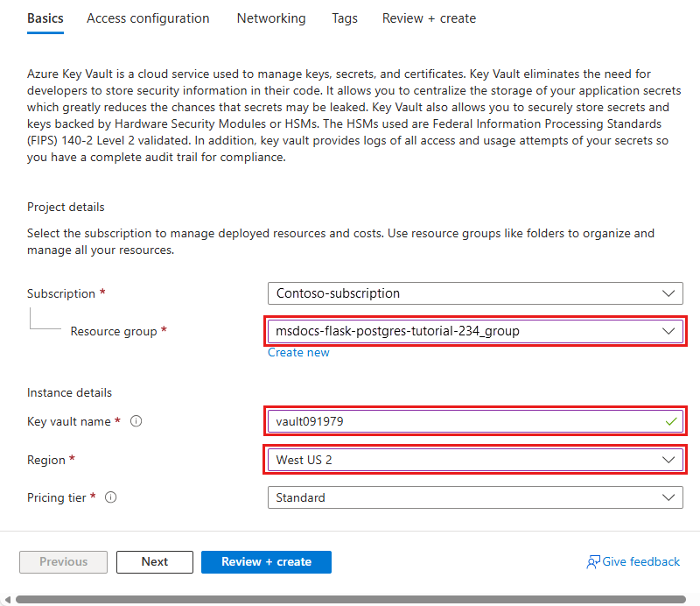Screen dimensions: 700x606
Task: Click the Create new resource group link
Action: coord(298,352)
